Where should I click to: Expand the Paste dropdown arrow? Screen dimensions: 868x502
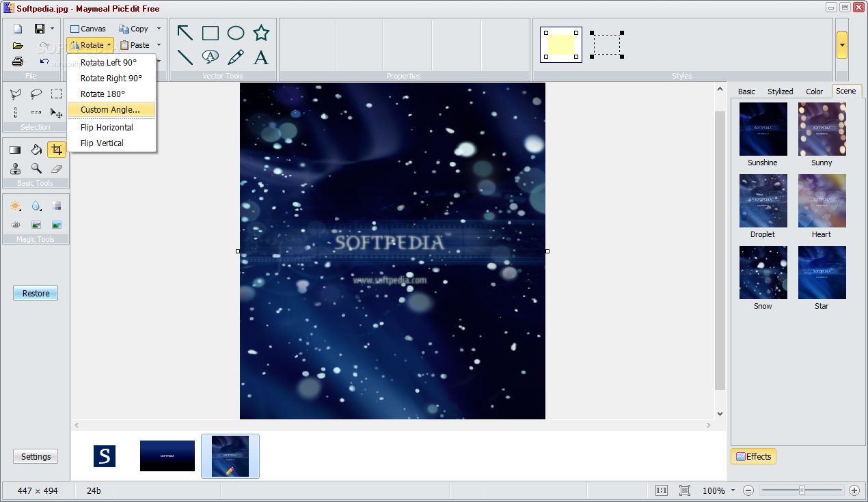point(159,45)
